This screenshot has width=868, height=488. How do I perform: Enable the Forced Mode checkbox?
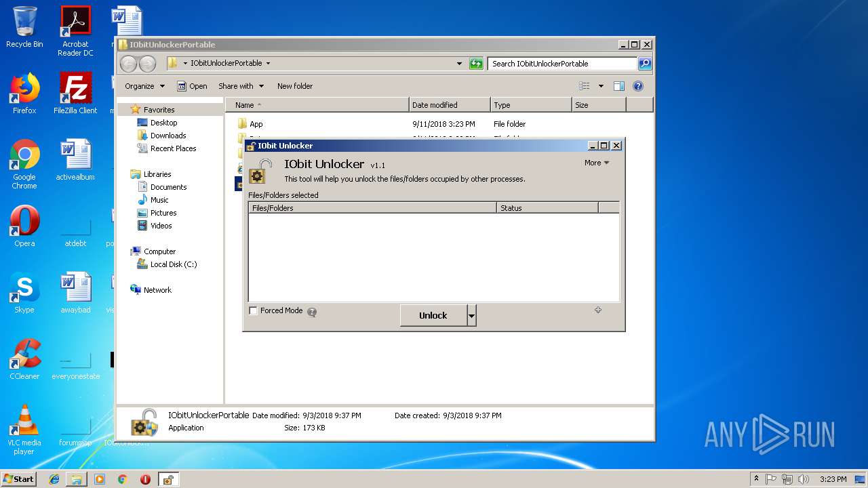[x=254, y=311]
